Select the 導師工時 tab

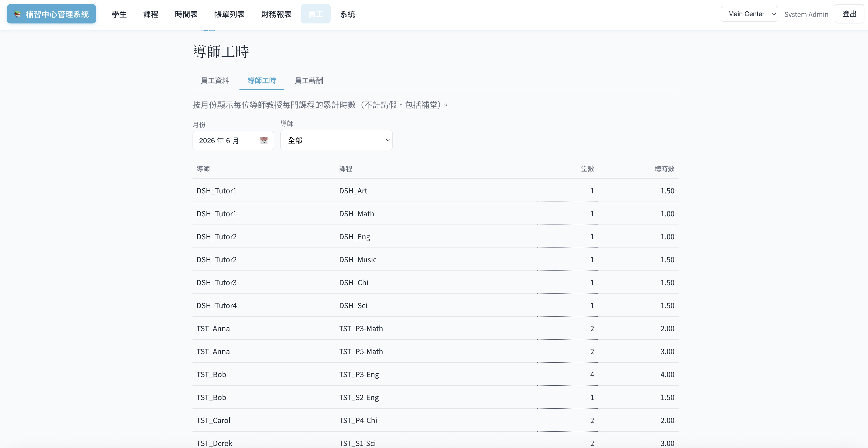coord(262,81)
